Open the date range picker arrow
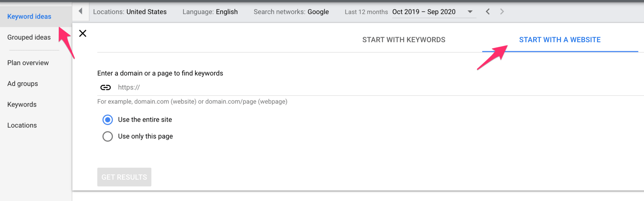This screenshot has width=644, height=201. 470,12
